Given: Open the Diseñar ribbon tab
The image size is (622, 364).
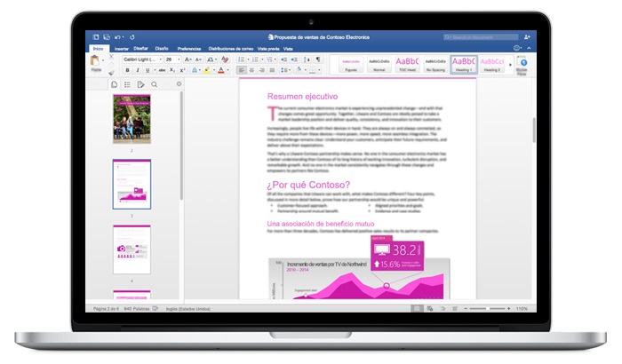Looking at the screenshot, I should (x=140, y=48).
